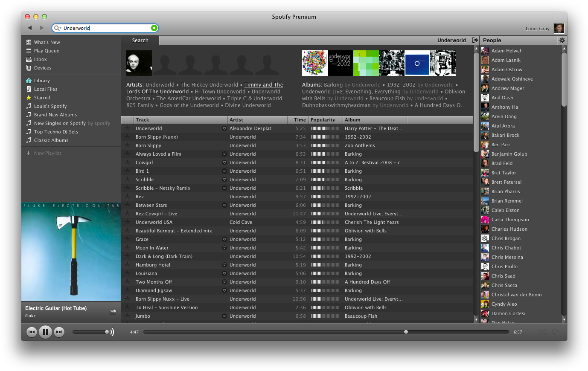
Task: Star the Moon In Water track
Action: [127, 248]
